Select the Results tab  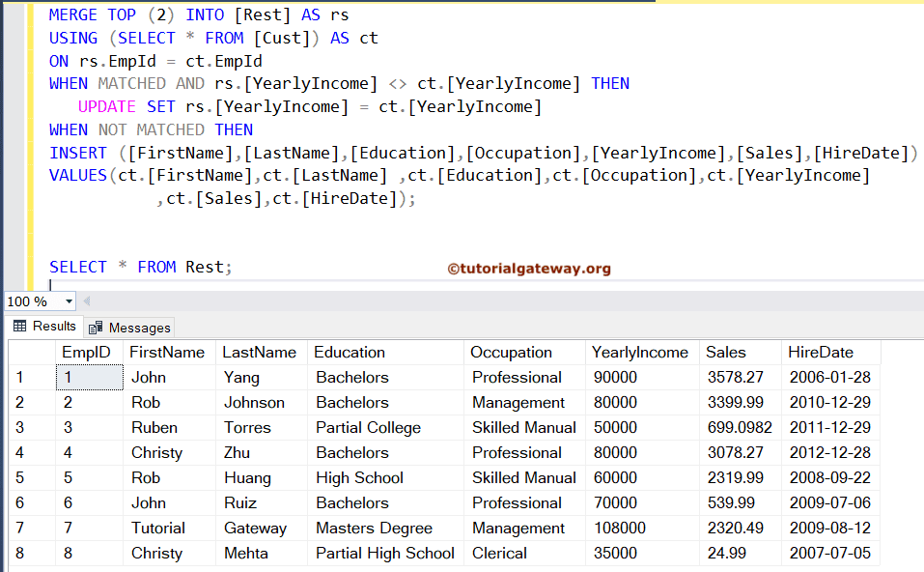click(52, 327)
